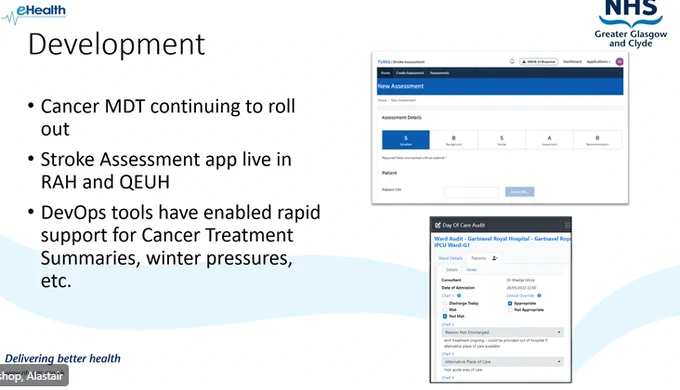This screenshot has height=390, width=680.
Task: Click the Dashboard link
Action: click(x=572, y=62)
